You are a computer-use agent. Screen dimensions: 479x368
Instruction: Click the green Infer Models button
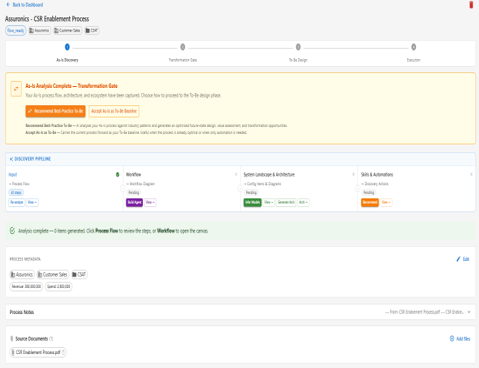(252, 202)
